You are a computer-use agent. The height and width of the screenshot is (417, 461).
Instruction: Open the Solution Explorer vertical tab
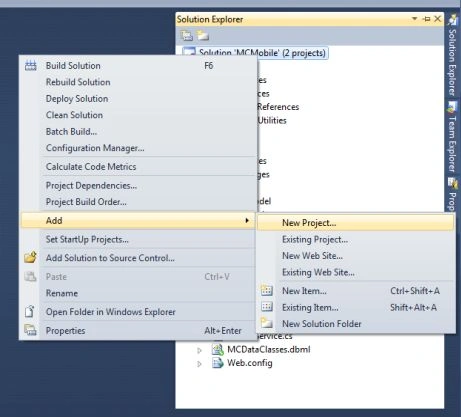coord(452,55)
